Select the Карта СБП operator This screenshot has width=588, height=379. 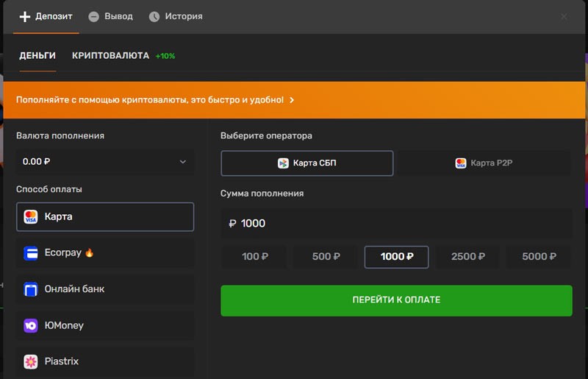tap(306, 163)
